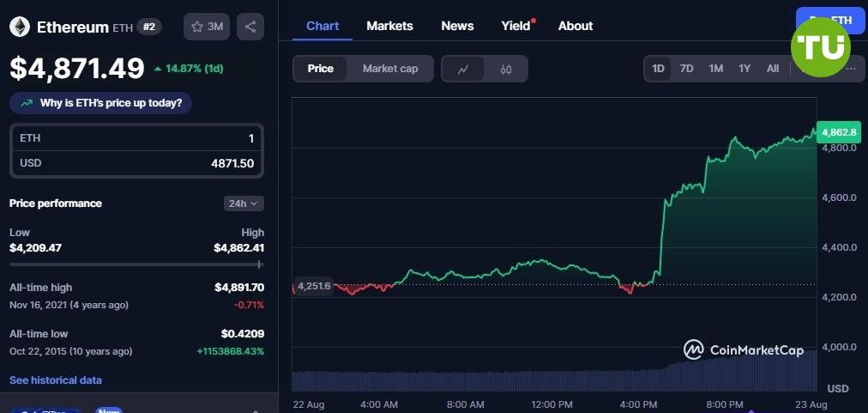This screenshot has width=868, height=413.
Task: Click the #2 rank badge
Action: point(149,27)
